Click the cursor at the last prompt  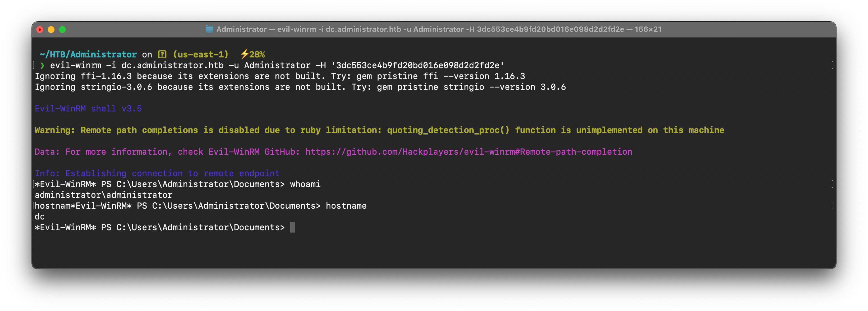tap(292, 227)
